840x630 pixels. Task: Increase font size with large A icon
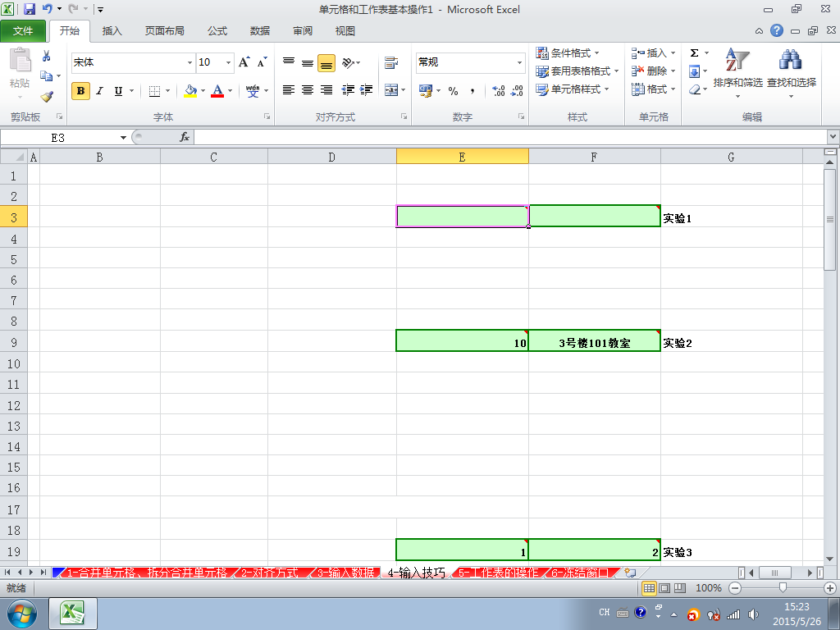(244, 62)
